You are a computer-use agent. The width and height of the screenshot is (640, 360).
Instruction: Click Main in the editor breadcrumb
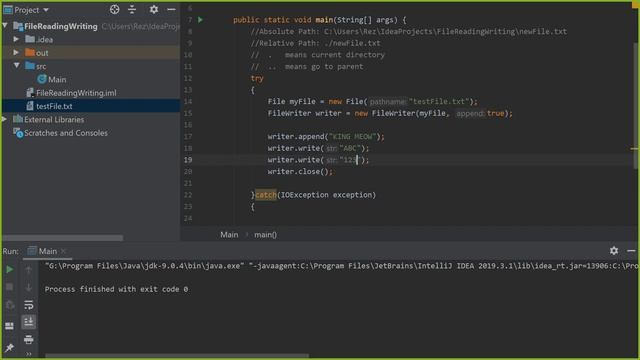click(x=229, y=235)
